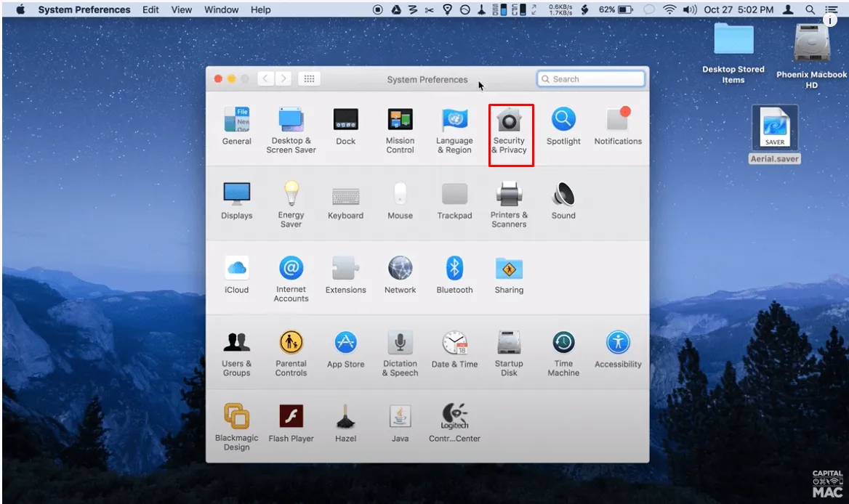
Task: Open Logitech Control Center preferences
Action: point(454,423)
